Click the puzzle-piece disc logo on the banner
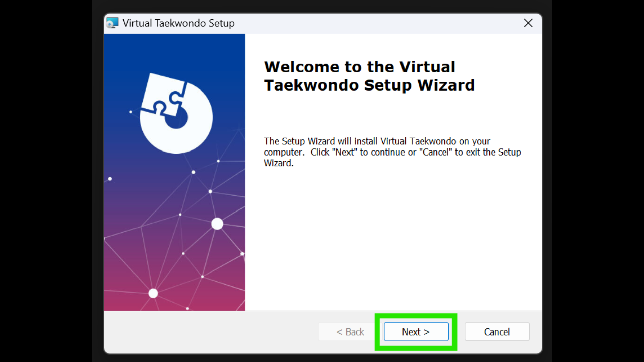644x362 pixels. [176, 114]
